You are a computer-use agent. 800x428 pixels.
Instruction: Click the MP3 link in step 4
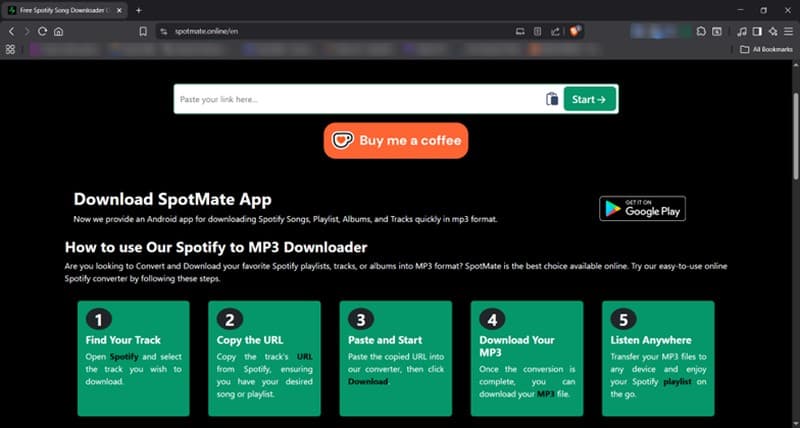545,394
